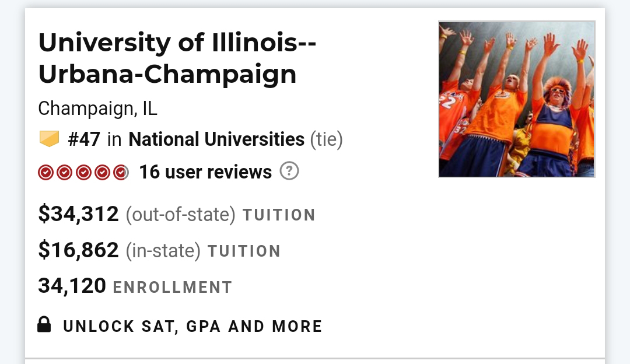Click the yellow ranking badge icon
630x364 pixels.
tap(49, 139)
